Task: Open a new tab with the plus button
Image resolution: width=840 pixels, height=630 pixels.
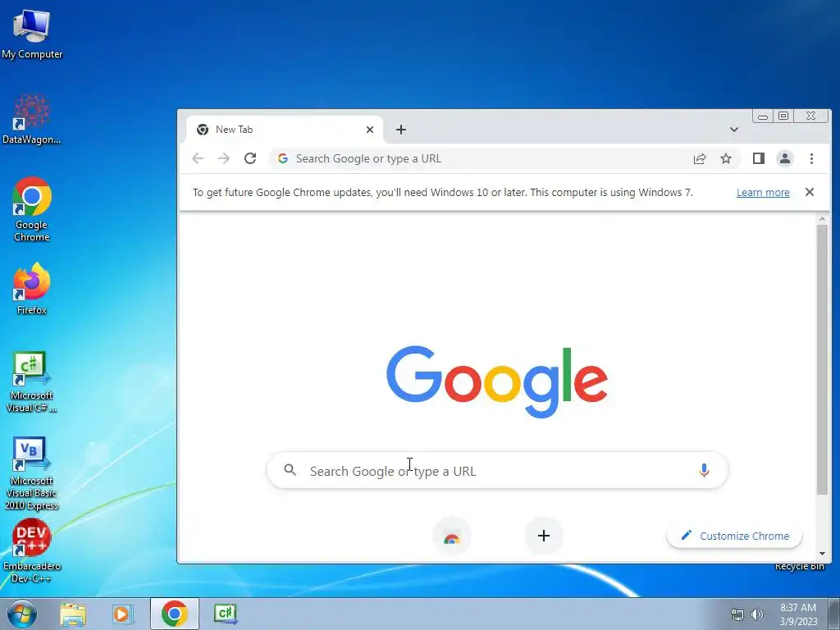Action: click(x=400, y=130)
